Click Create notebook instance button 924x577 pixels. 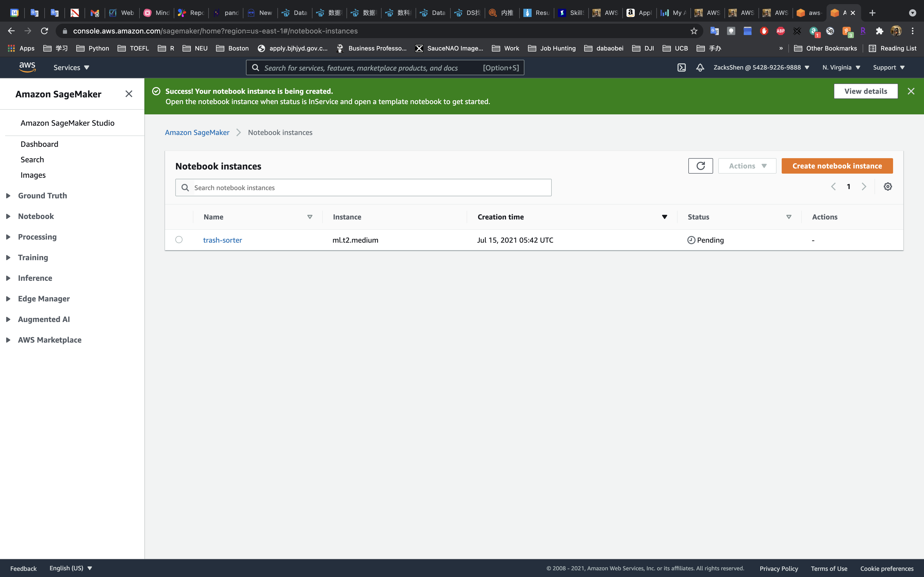(837, 166)
